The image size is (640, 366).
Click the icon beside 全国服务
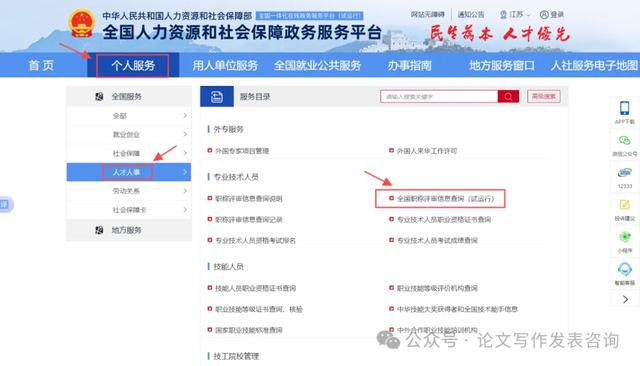(x=99, y=97)
